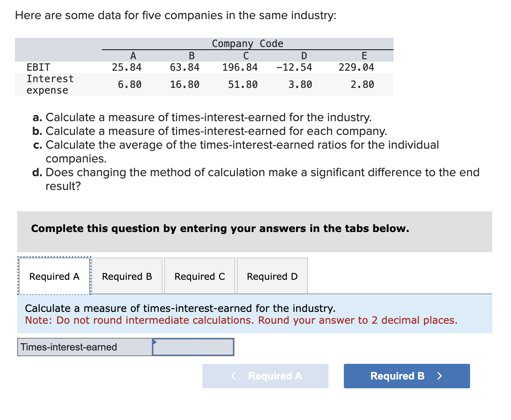
Task: Open the Required C tab
Action: (x=199, y=276)
